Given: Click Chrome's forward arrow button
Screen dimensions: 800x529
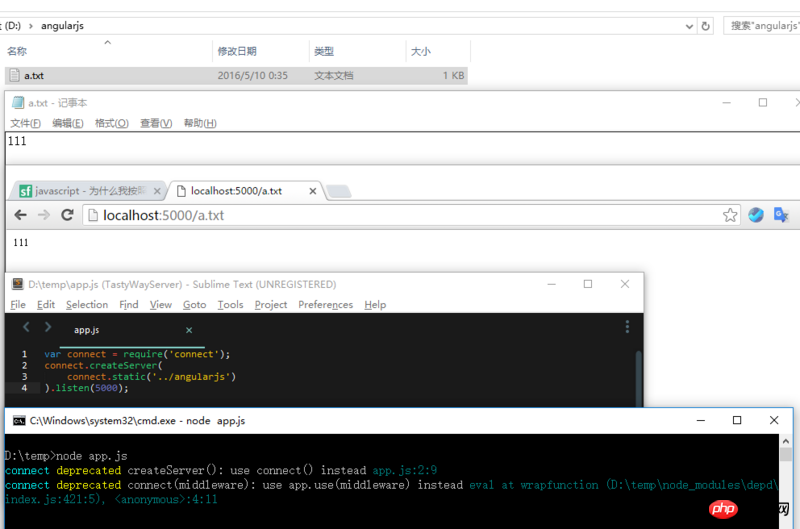Looking at the screenshot, I should click(43, 215).
